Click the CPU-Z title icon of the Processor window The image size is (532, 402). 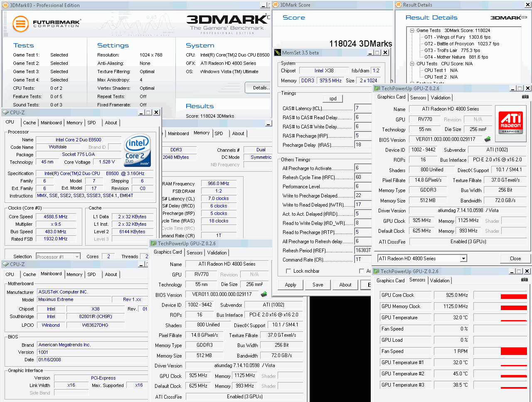pos(5,112)
